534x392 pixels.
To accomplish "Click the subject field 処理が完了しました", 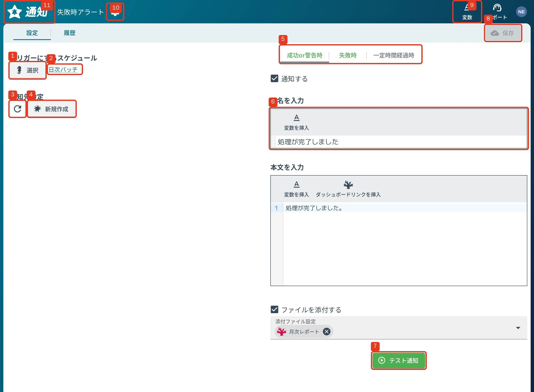I will 401,142.
